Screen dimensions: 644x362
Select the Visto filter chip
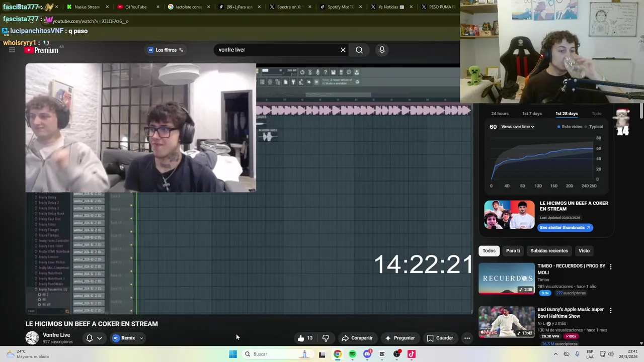click(x=584, y=251)
